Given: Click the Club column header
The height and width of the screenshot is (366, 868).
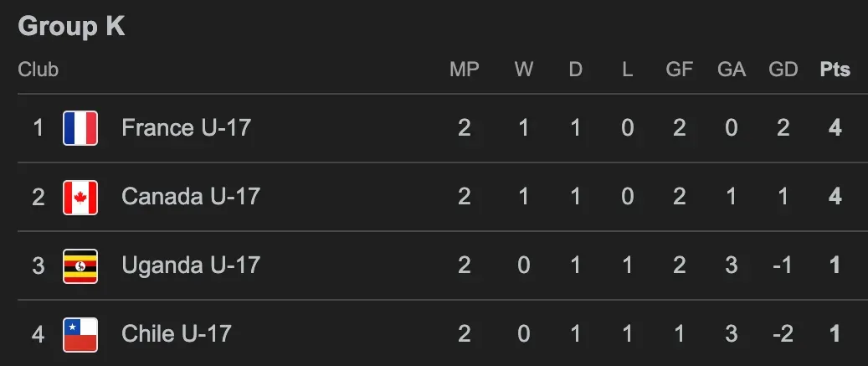Looking at the screenshot, I should click(x=39, y=70).
